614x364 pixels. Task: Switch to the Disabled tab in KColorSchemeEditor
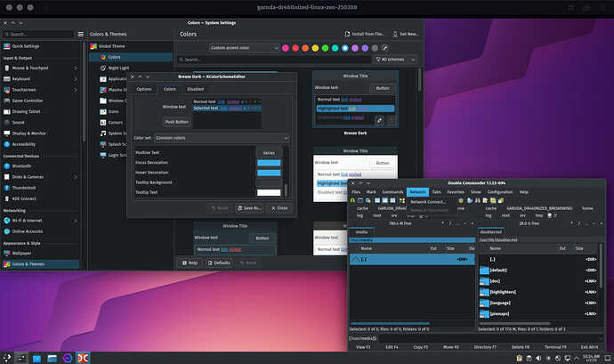(195, 89)
